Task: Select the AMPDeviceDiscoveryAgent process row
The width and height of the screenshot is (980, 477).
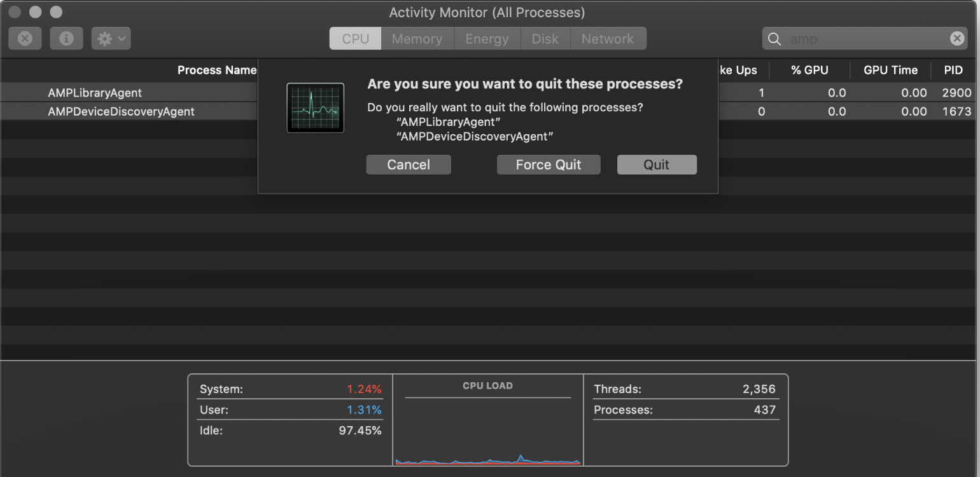Action: coord(121,111)
